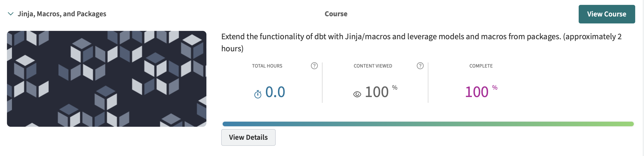This screenshot has height=156, width=644.
Task: Click the Total Hours help question icon
Action: tap(314, 66)
